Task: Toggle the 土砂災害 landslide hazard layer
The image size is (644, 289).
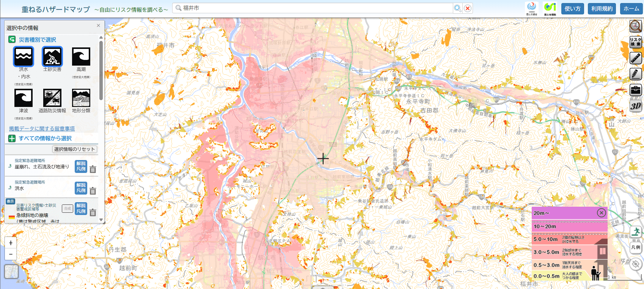Action: 52,57
